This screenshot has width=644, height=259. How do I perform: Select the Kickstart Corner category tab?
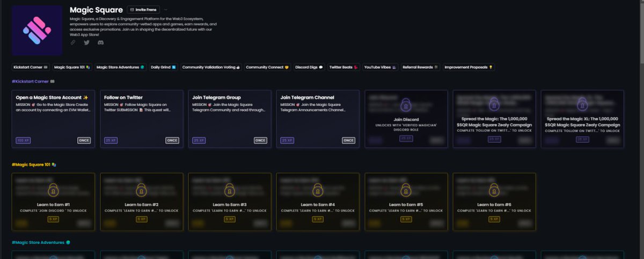[x=30, y=67]
